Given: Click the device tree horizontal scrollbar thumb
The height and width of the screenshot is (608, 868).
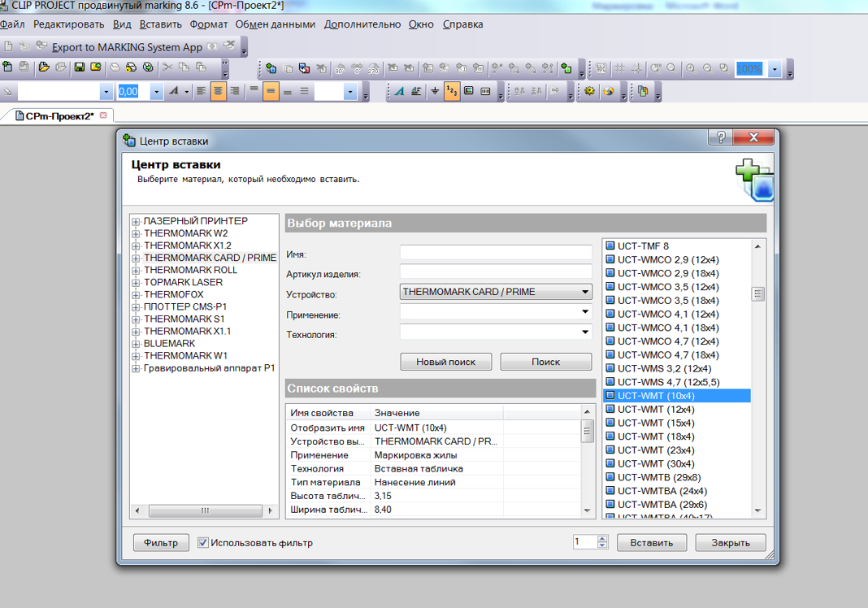Looking at the screenshot, I should click(x=206, y=510).
